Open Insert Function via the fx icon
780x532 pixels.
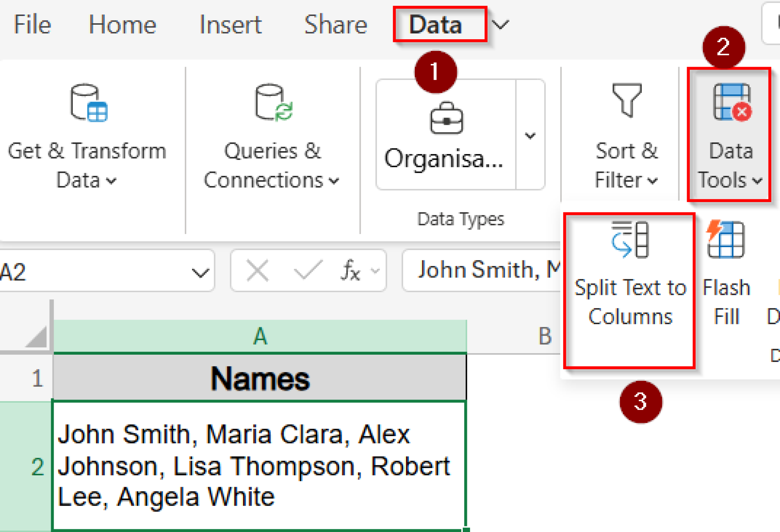click(351, 270)
